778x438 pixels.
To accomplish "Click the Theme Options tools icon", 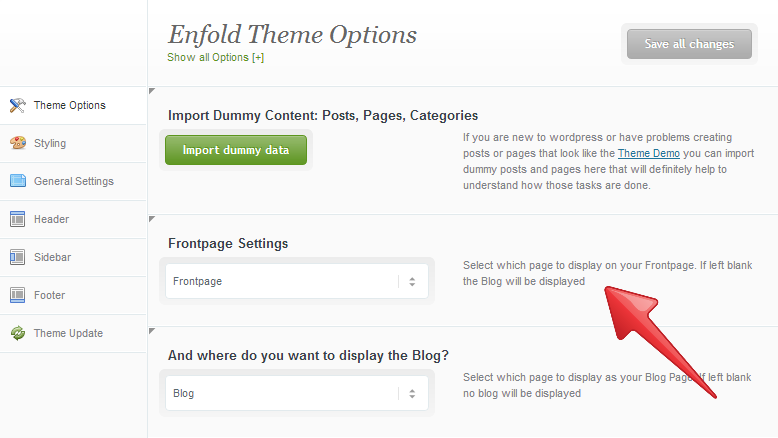I will (17, 105).
